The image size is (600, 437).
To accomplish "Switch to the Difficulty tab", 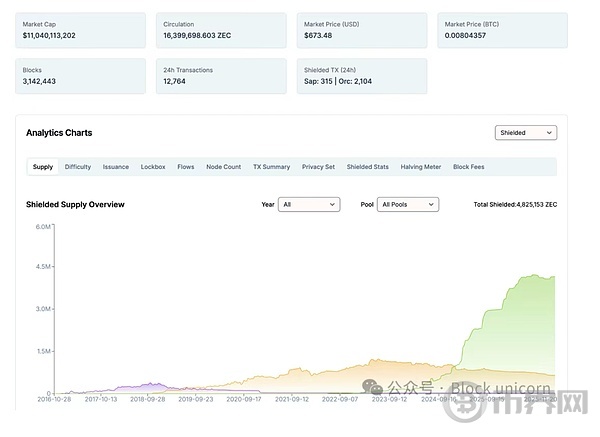I will (78, 167).
